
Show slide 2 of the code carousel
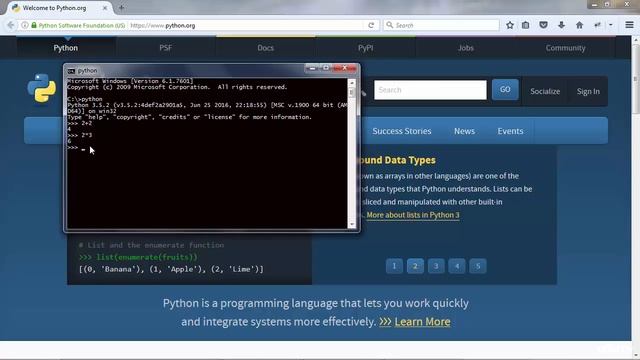415,266
